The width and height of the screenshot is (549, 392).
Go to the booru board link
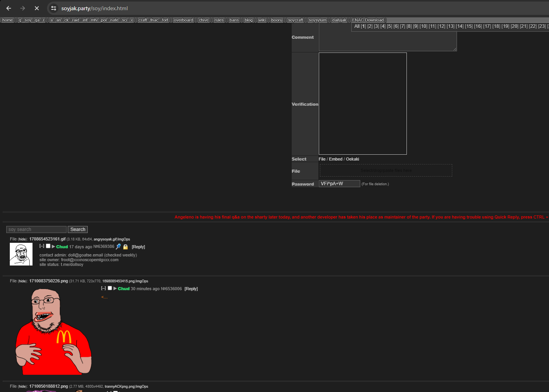[277, 20]
